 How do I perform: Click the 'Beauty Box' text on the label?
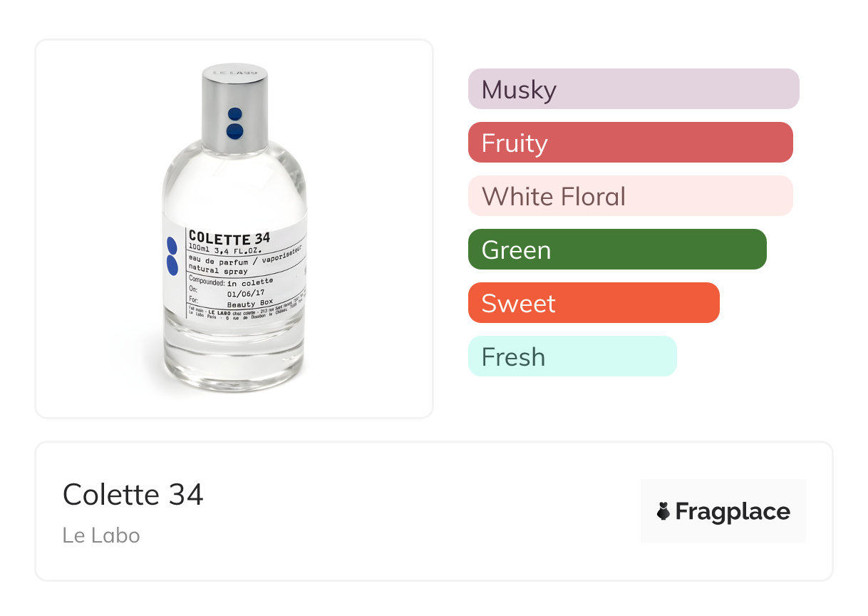pos(249,302)
